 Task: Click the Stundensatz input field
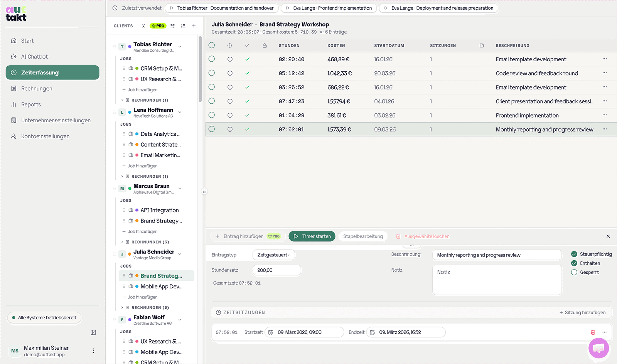click(276, 270)
